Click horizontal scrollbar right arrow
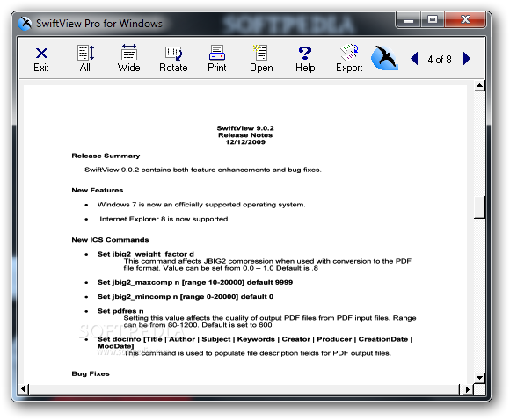 (467, 389)
